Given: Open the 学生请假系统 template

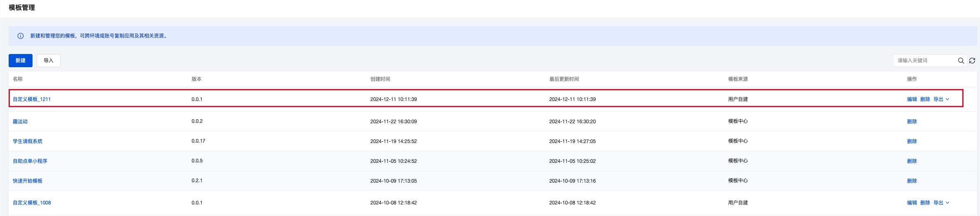Looking at the screenshot, I should (x=28, y=141).
